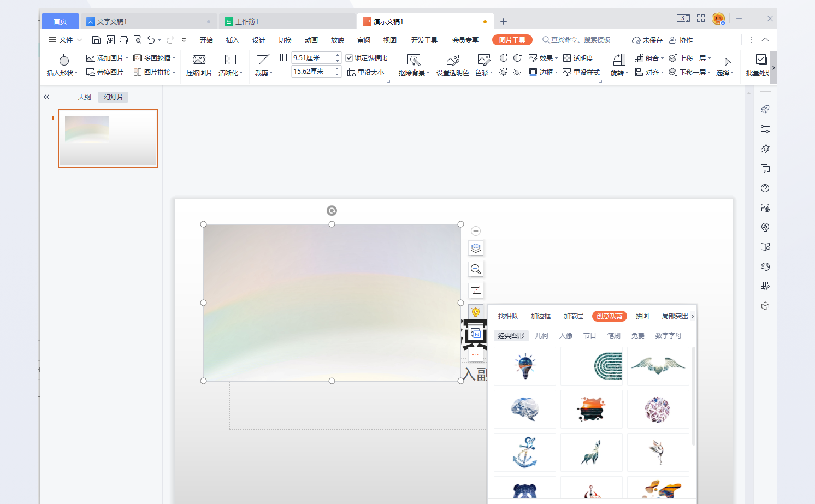Open the border (边框) dropdown

tap(544, 72)
